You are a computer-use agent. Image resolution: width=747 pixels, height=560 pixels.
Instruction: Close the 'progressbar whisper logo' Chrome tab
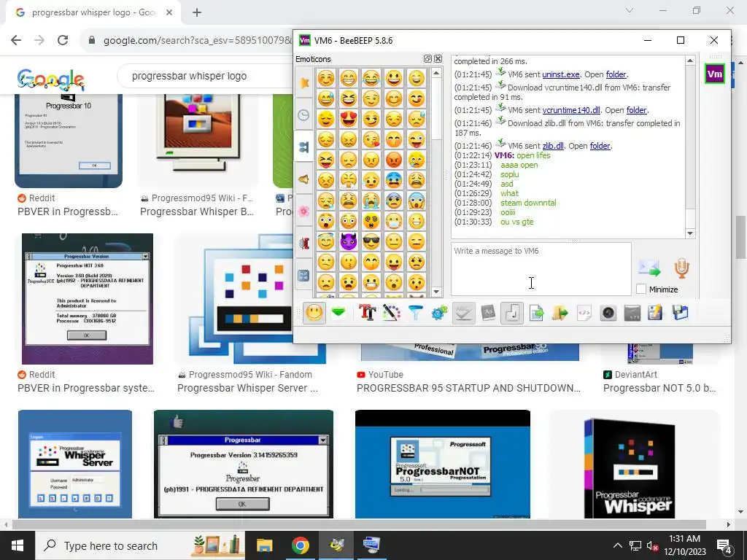[x=169, y=12]
